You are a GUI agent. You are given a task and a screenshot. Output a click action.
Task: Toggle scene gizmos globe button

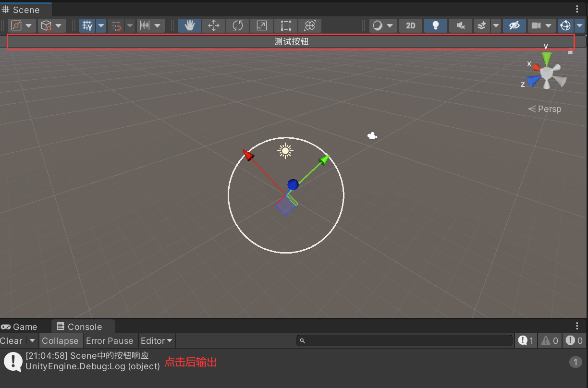tap(565, 25)
